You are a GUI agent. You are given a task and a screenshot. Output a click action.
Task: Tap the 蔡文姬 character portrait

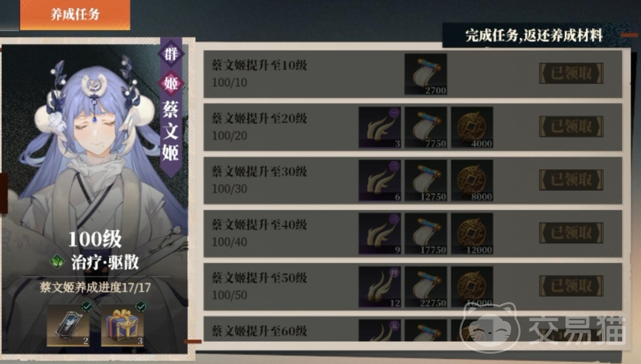coord(95,144)
